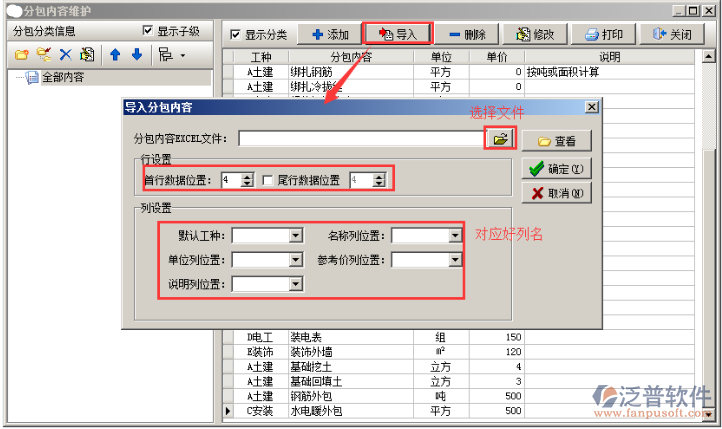This screenshot has width=722, height=429.
Task: Click the 首行数据位置 number field
Action: pos(232,180)
